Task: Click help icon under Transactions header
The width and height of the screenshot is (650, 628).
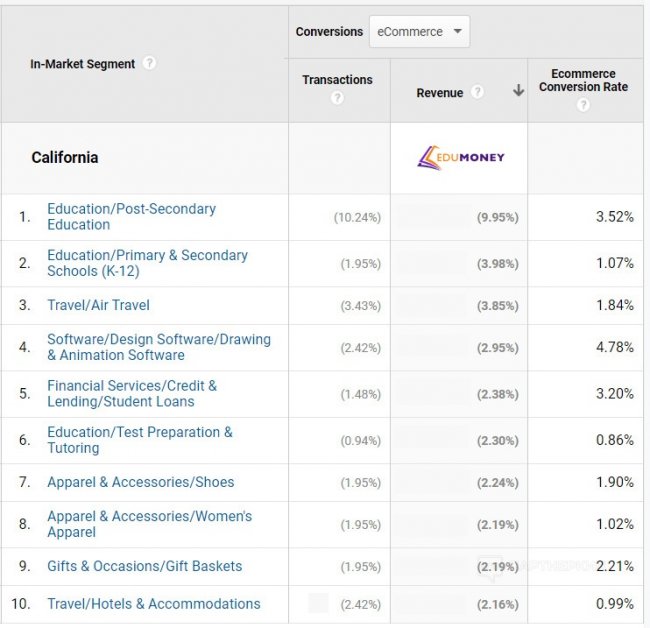Action: click(x=337, y=98)
